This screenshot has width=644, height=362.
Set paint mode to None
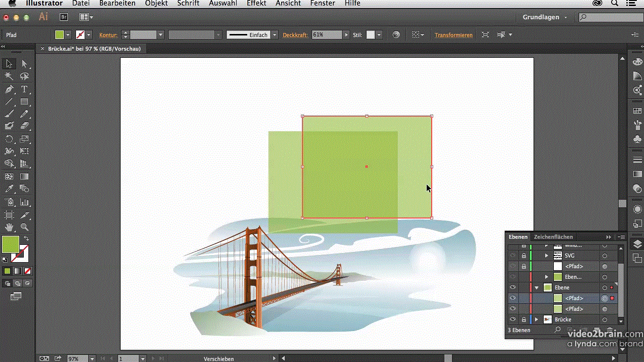[28, 271]
